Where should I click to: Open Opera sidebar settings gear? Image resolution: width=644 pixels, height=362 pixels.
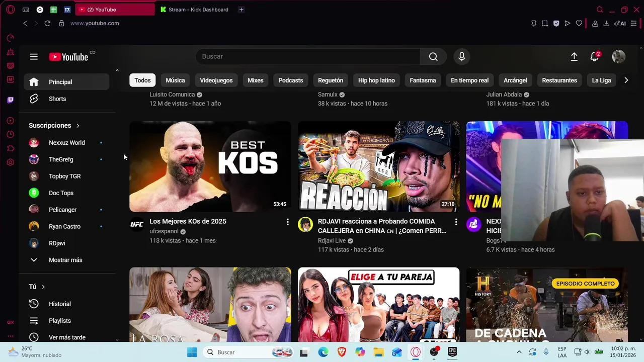(11, 162)
